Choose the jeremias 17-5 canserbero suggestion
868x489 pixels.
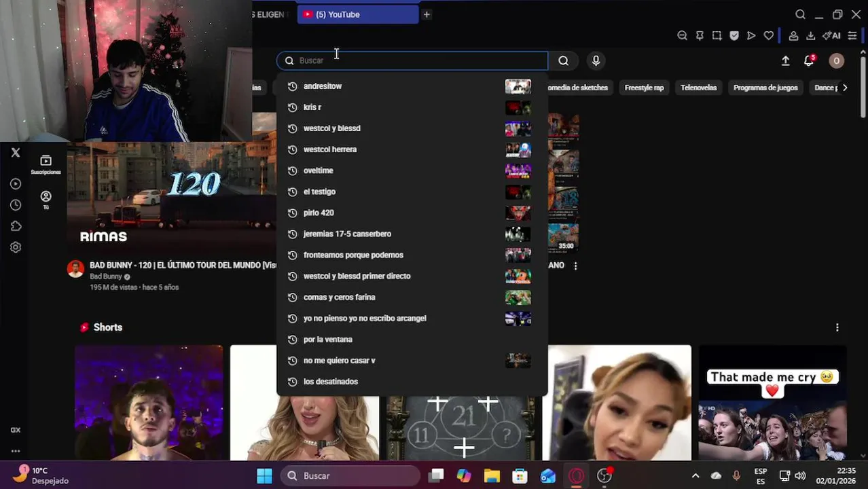tap(412, 234)
